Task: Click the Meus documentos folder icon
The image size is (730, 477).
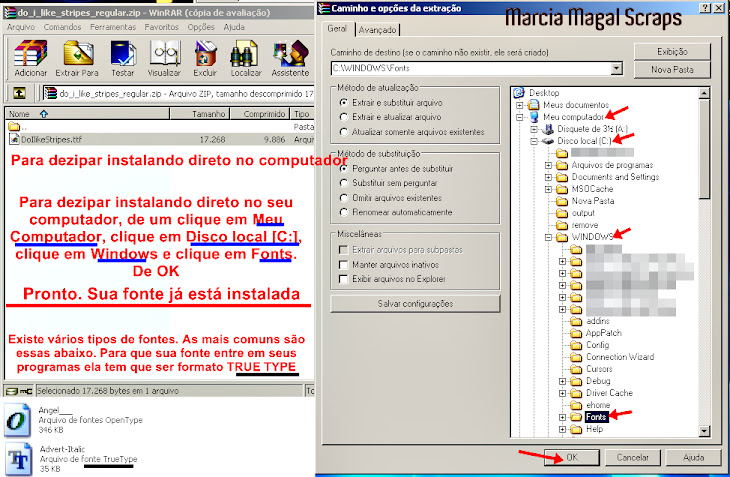Action: coord(534,105)
